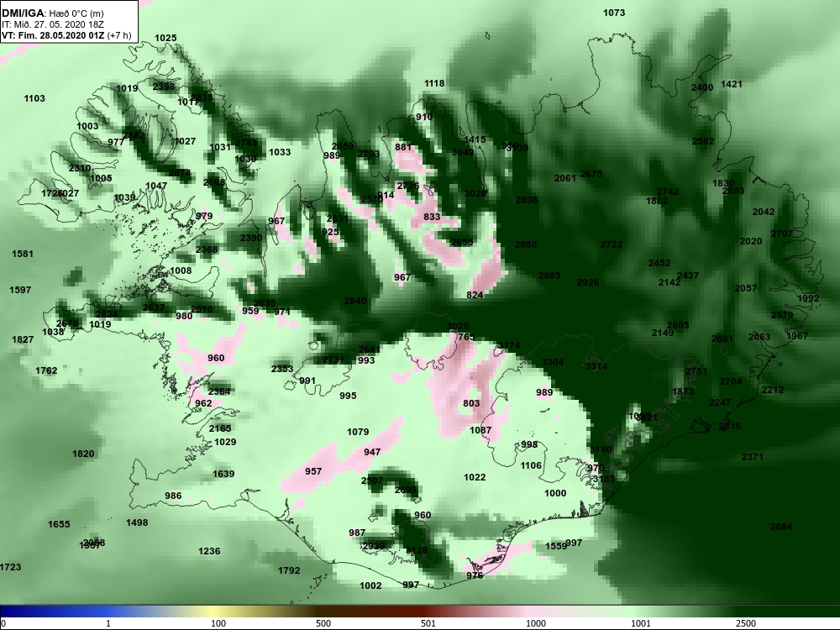Click the map value '2980'
Image resolution: width=840 pixels, height=630 pixels.
526,244
